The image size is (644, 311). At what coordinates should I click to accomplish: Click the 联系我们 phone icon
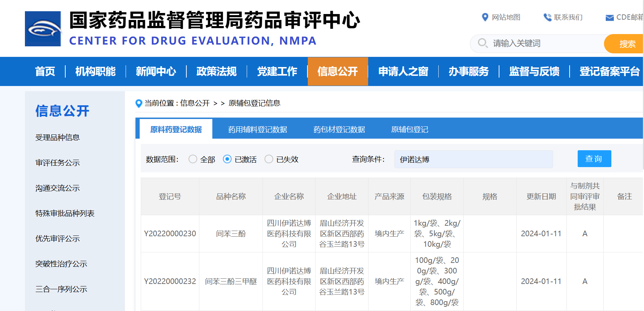point(547,17)
